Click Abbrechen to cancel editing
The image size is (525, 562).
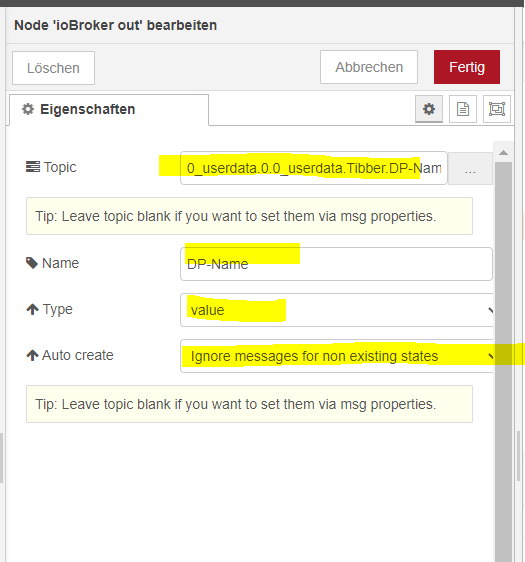click(x=369, y=67)
